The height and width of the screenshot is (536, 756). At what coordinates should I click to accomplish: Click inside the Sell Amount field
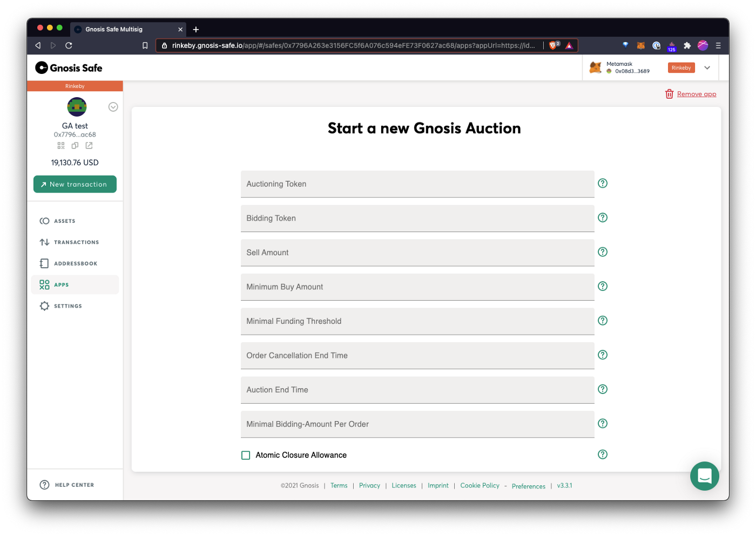click(417, 252)
